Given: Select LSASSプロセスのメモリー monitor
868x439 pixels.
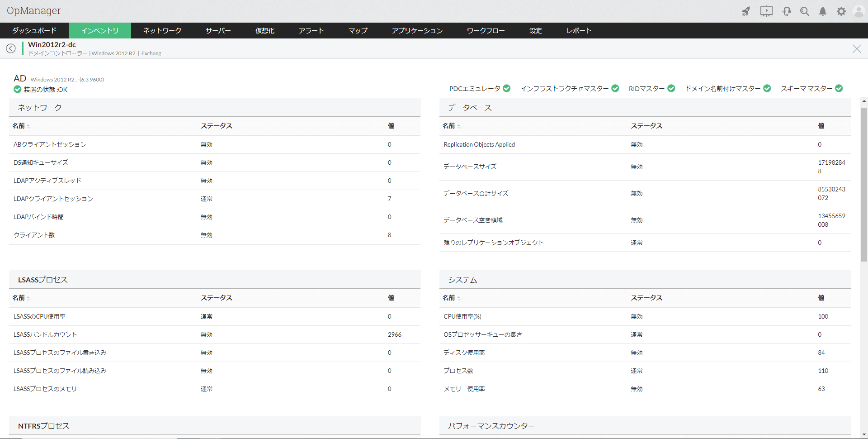Looking at the screenshot, I should (48, 389).
